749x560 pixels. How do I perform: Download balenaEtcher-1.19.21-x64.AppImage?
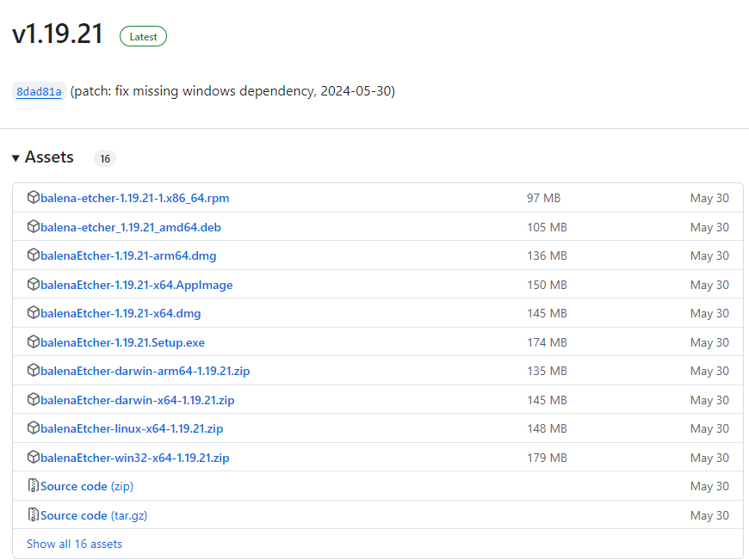tap(137, 285)
